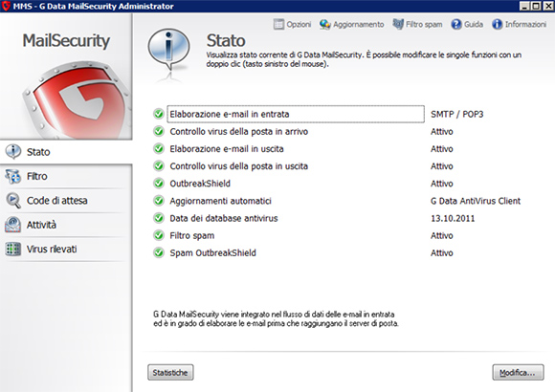Click the Informazioni info icon
The width and height of the screenshot is (555, 392).
pos(497,25)
